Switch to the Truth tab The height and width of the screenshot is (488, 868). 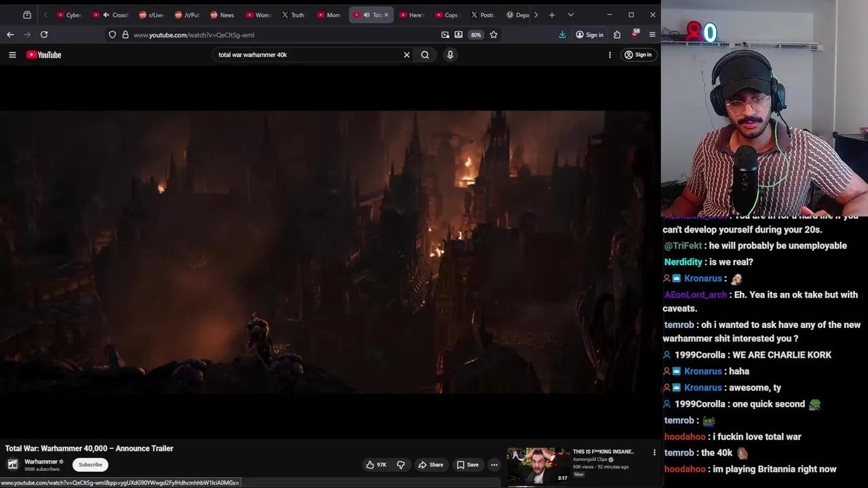pyautogui.click(x=294, y=15)
